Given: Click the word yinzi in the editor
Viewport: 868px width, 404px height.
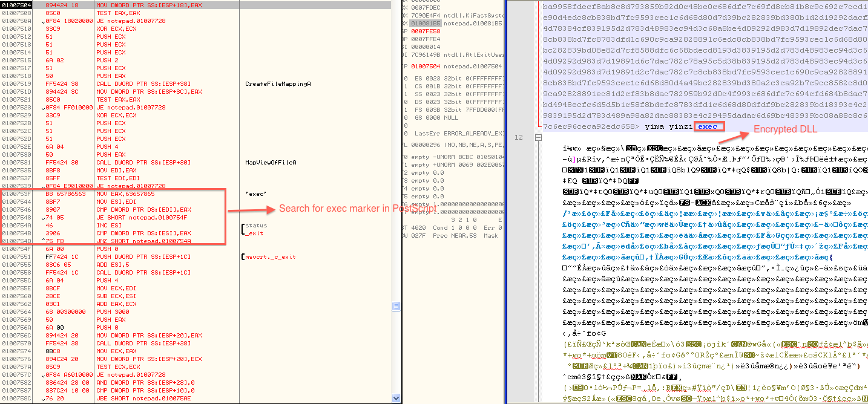Looking at the screenshot, I should point(681,126).
